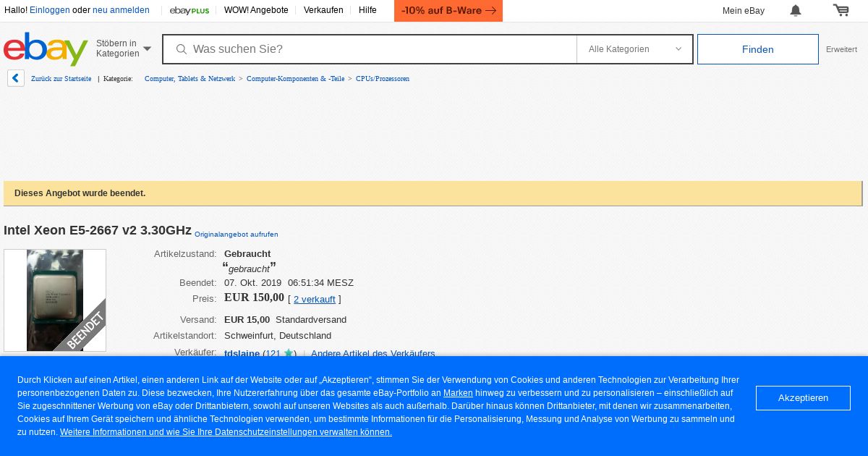Open seller tdslaine profile link
This screenshot has width=868, height=456.
(242, 353)
